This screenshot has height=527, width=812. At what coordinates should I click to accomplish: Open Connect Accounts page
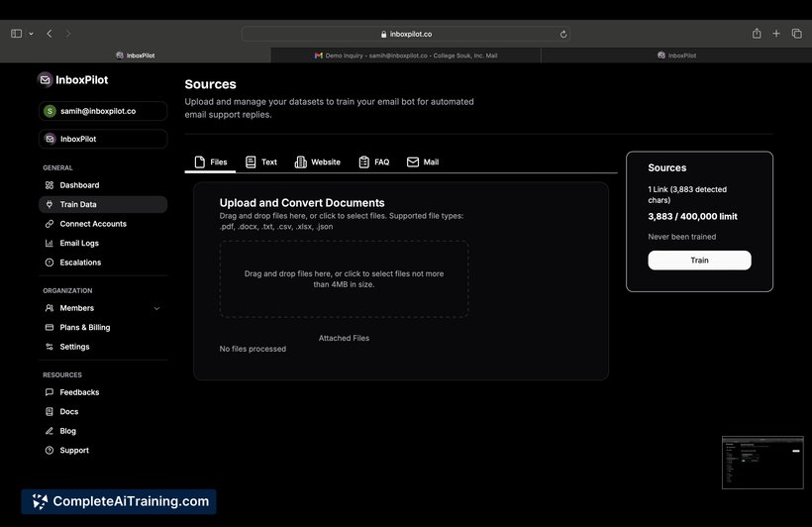tap(103, 224)
